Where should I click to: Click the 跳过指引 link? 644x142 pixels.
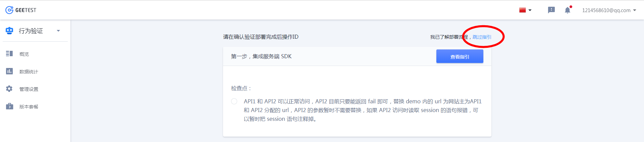tap(482, 37)
